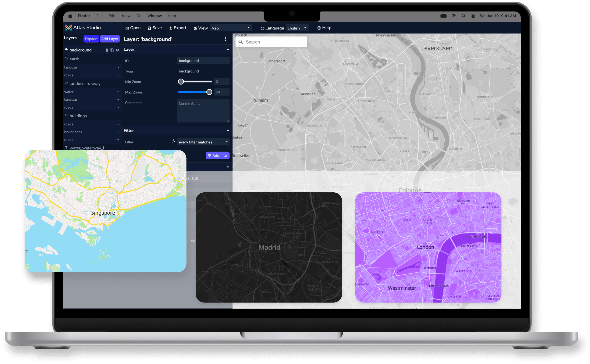This screenshot has width=590, height=364.
Task: Collapse the Layer section header
Action: pos(228,50)
